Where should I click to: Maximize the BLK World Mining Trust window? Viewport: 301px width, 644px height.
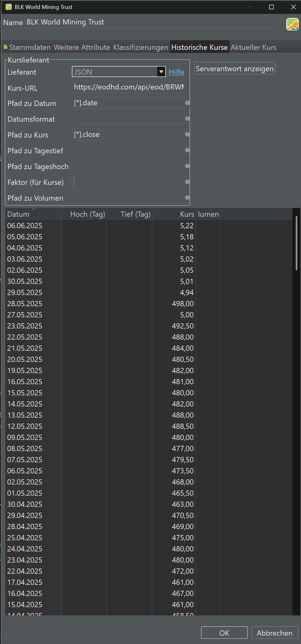pyautogui.click(x=272, y=7)
